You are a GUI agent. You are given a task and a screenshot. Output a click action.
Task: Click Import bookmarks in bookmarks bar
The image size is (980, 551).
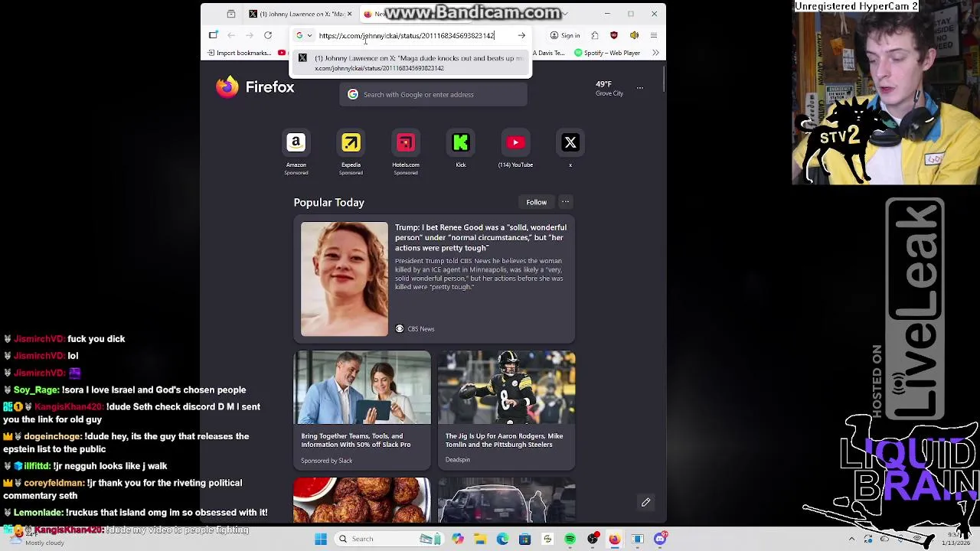tap(240, 53)
